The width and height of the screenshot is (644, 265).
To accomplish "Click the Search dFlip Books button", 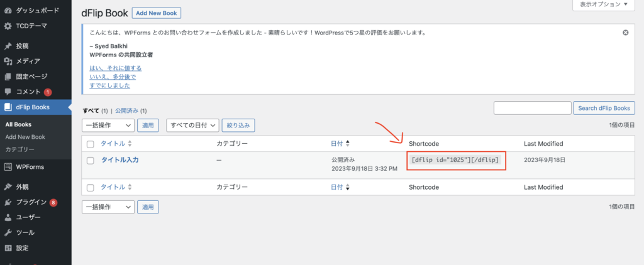I will pyautogui.click(x=604, y=108).
